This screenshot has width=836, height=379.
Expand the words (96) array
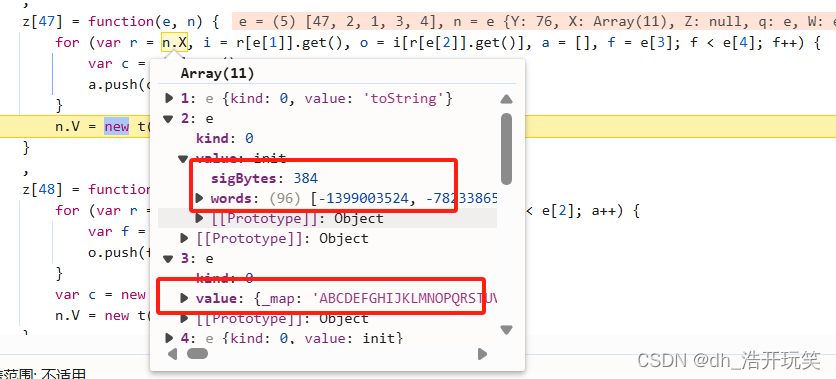(199, 199)
